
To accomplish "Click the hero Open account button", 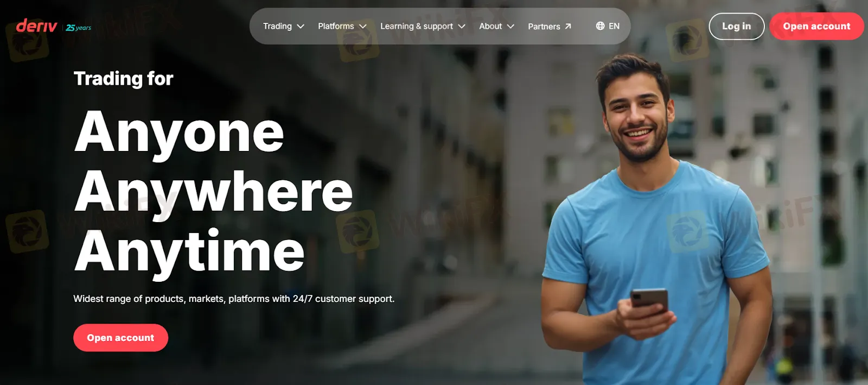I will tap(120, 338).
